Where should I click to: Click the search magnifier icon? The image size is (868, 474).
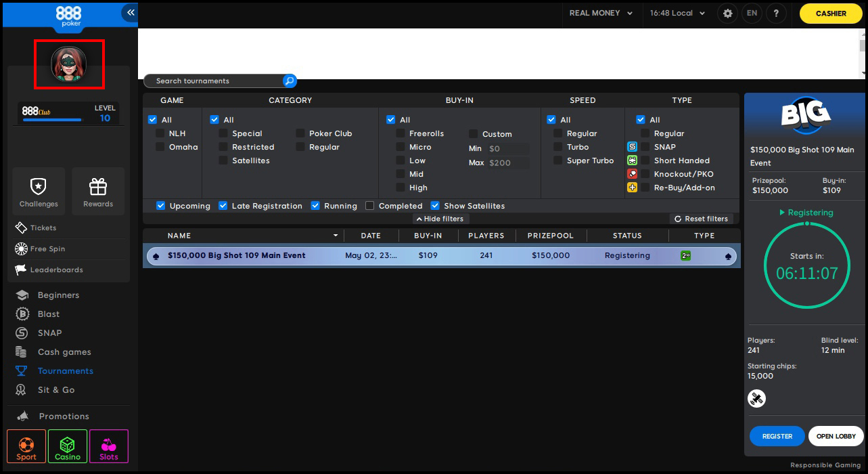coord(290,81)
